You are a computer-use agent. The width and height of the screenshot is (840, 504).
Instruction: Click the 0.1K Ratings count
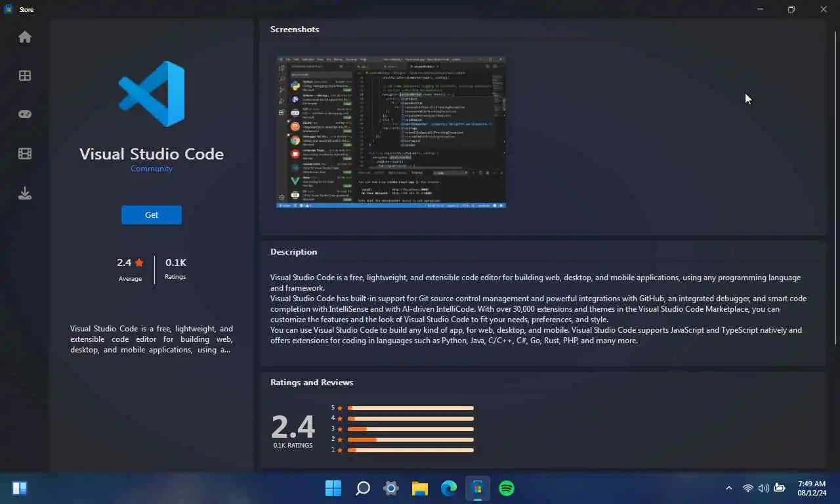pos(175,268)
